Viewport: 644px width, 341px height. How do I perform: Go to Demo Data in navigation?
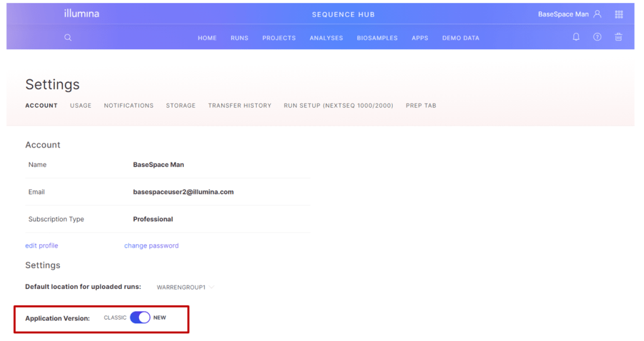pos(460,38)
